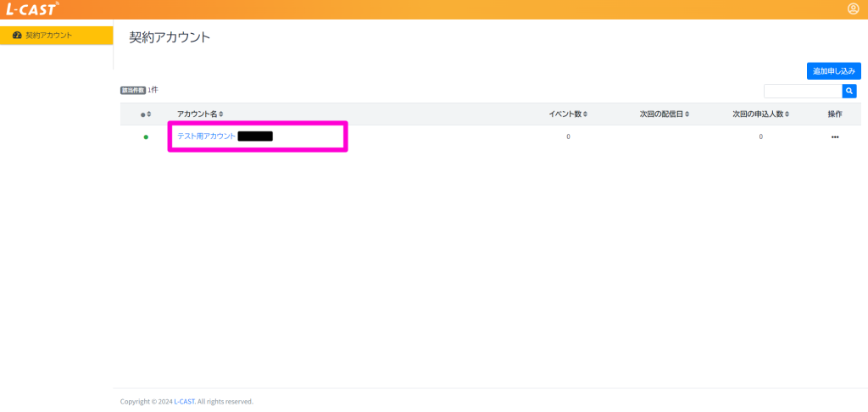
Task: Click the 次回の申込人数 value 0 in the row
Action: (x=760, y=136)
